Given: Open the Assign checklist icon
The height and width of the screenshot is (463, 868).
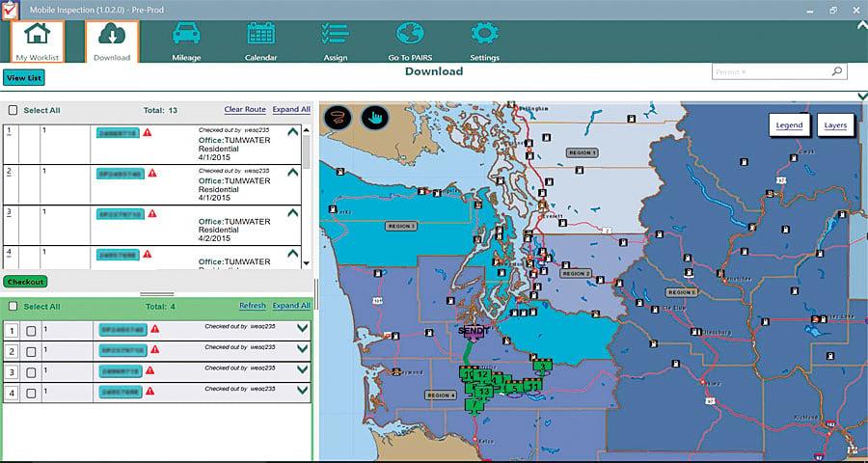Looking at the screenshot, I should (335, 35).
